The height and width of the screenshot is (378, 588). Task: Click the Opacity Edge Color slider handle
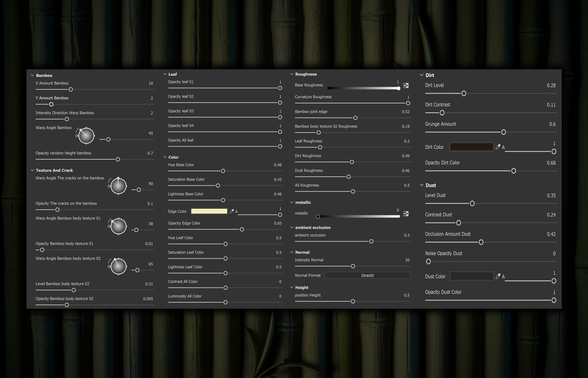click(x=242, y=229)
